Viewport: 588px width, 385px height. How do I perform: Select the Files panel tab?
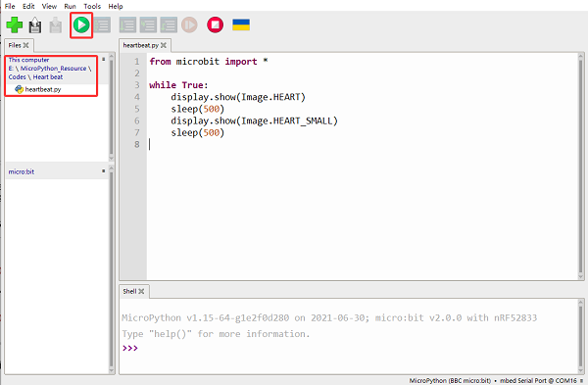15,45
